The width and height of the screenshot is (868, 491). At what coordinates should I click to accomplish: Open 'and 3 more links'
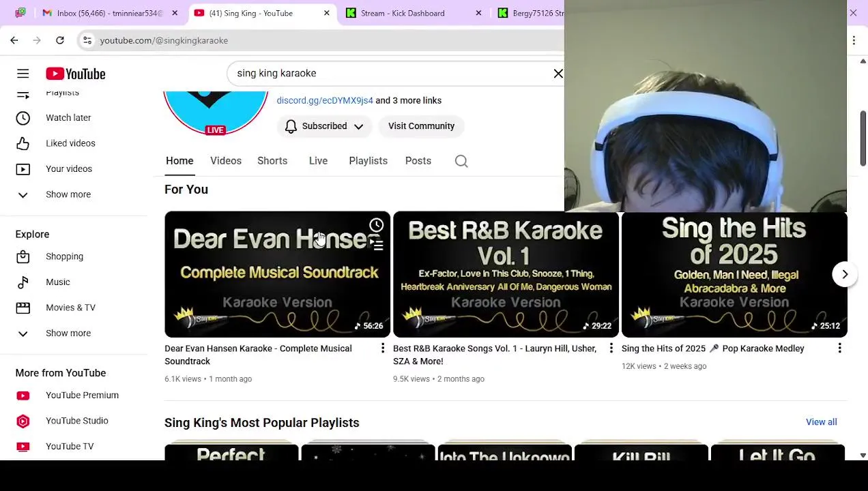[x=408, y=100]
